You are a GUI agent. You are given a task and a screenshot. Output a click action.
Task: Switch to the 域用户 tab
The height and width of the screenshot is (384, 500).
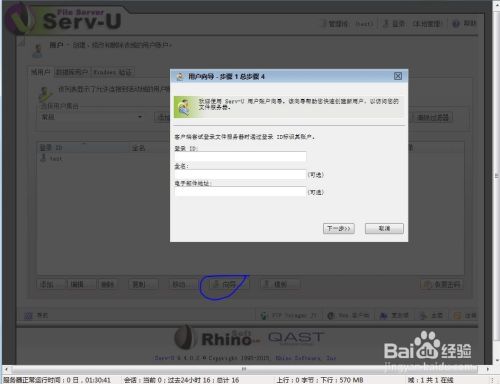(x=41, y=72)
